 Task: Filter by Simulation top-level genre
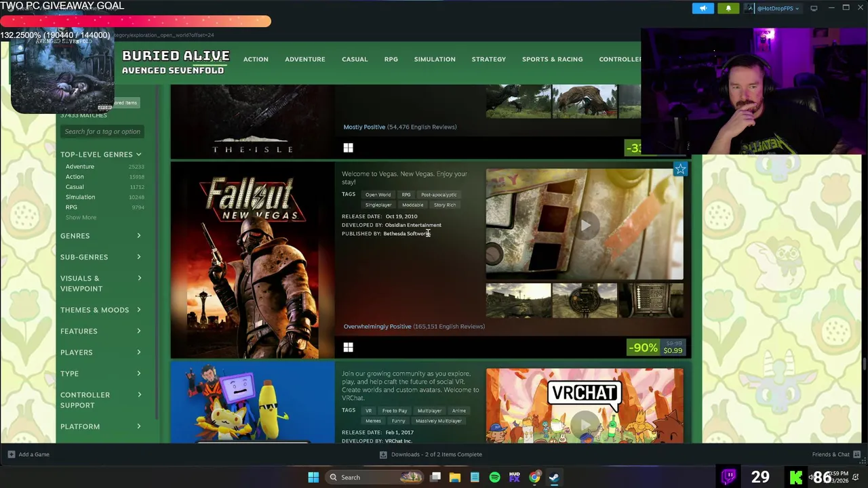click(80, 197)
